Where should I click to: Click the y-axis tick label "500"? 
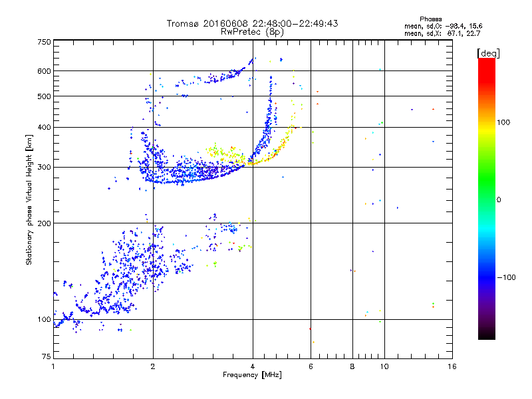pyautogui.click(x=44, y=96)
